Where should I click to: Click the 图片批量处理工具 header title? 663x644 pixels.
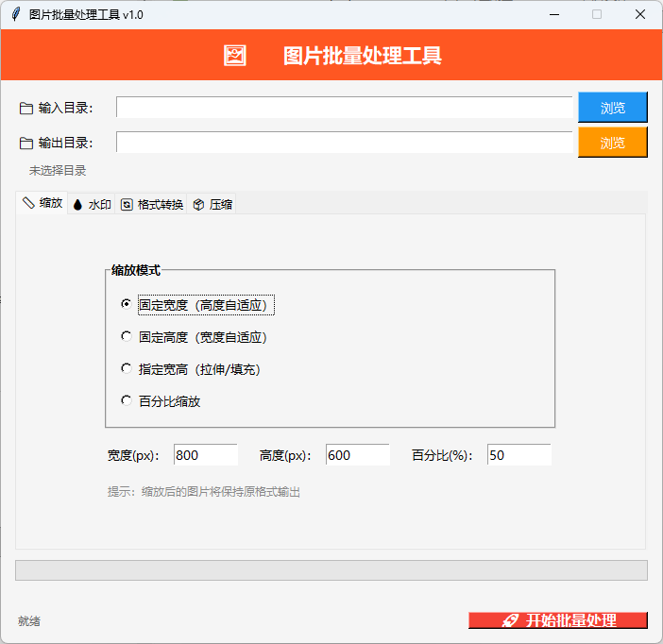[x=363, y=56]
